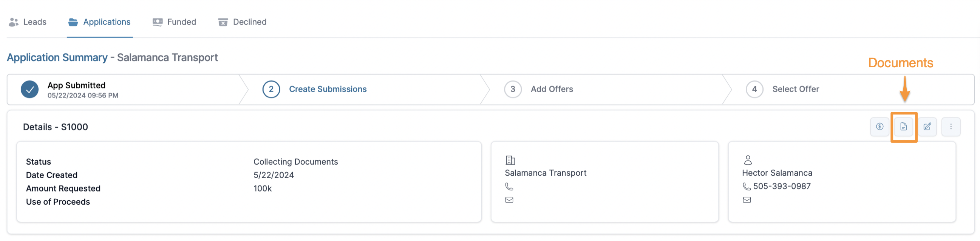Open the Documents icon button
Screen dimensions: 980x241
(x=903, y=127)
